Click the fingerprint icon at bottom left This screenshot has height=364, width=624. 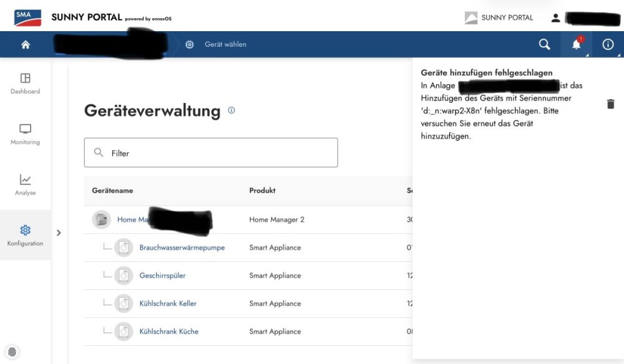12,352
